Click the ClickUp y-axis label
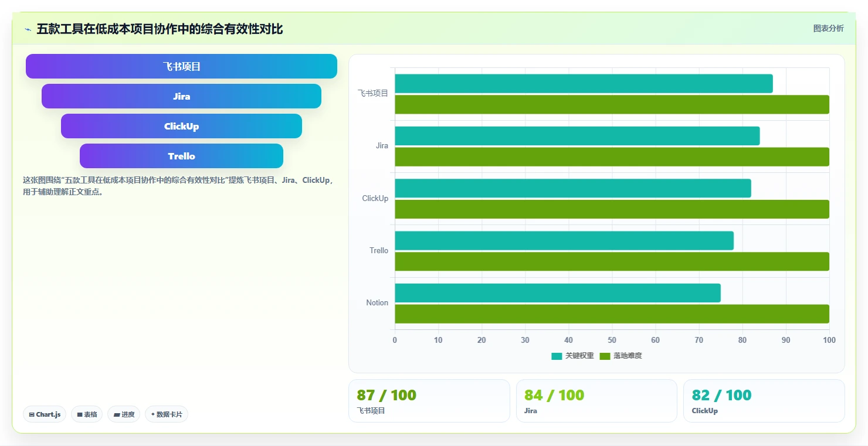Image resolution: width=868 pixels, height=446 pixels. click(375, 198)
